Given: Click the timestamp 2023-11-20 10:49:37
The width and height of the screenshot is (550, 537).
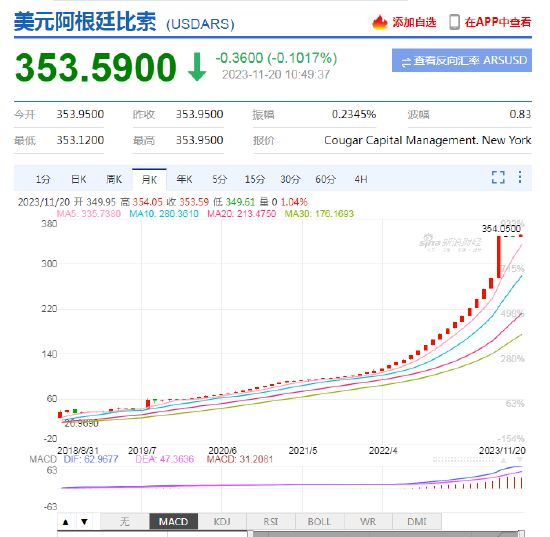Looking at the screenshot, I should pyautogui.click(x=276, y=74).
